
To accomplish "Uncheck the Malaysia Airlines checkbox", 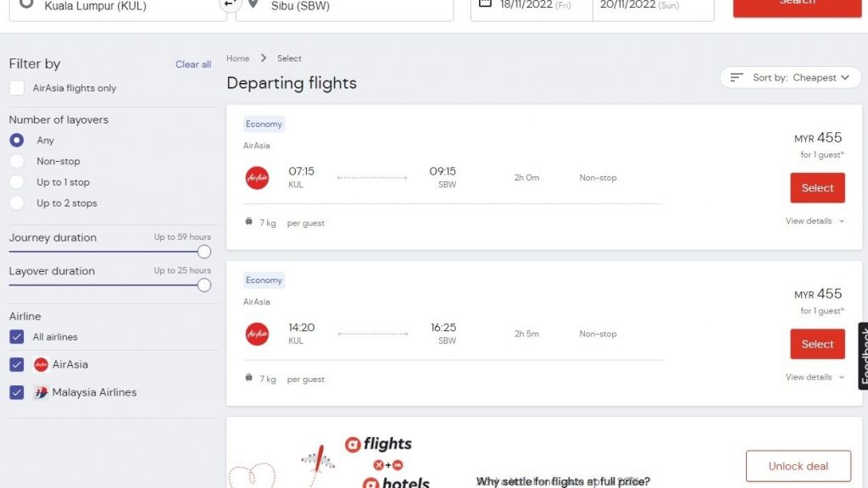I will 17,393.
